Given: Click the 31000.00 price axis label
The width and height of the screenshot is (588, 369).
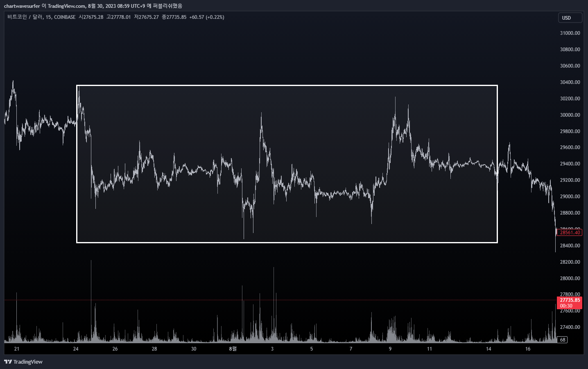Looking at the screenshot, I should pyautogui.click(x=570, y=33).
